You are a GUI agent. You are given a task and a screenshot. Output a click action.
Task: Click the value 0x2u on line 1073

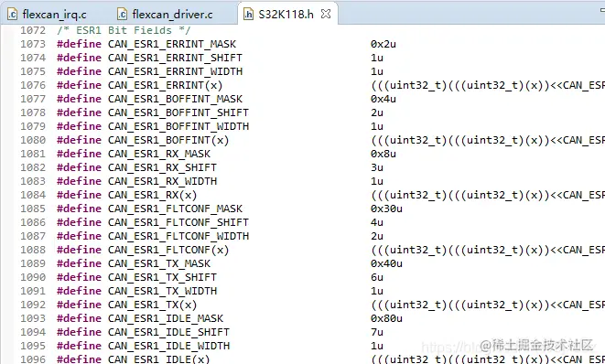384,44
